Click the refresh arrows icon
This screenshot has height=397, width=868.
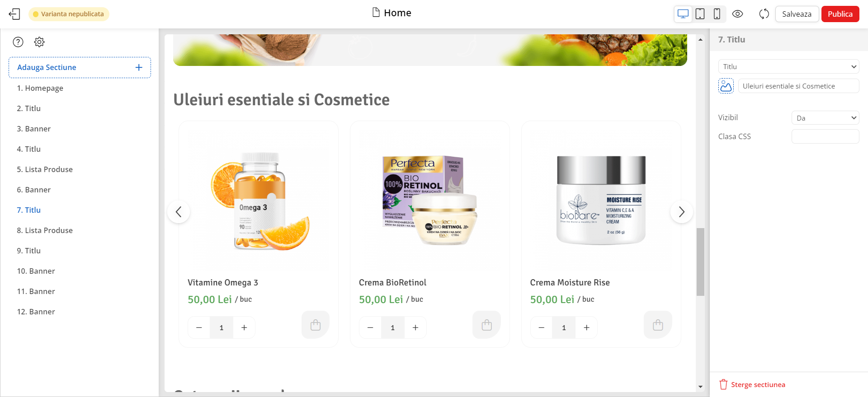764,14
